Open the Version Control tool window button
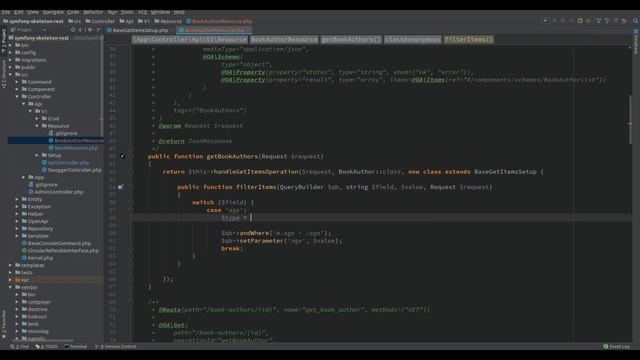This screenshot has width=640, height=360. 116,347
